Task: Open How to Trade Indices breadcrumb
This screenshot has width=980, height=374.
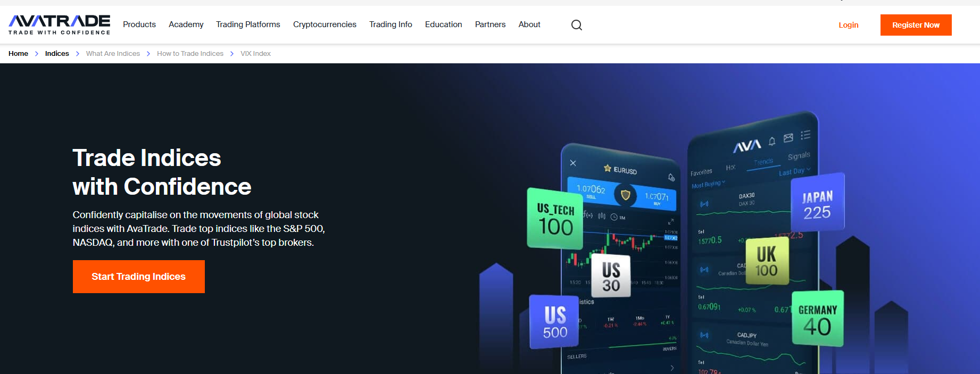Action: (190, 54)
